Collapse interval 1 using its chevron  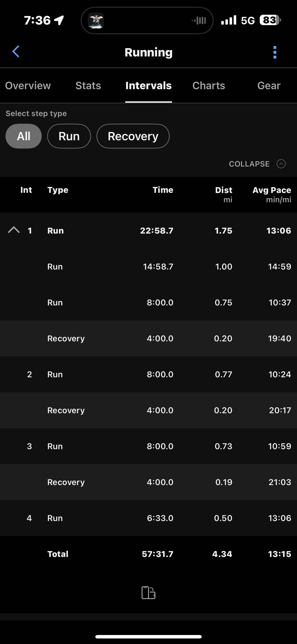(14, 230)
